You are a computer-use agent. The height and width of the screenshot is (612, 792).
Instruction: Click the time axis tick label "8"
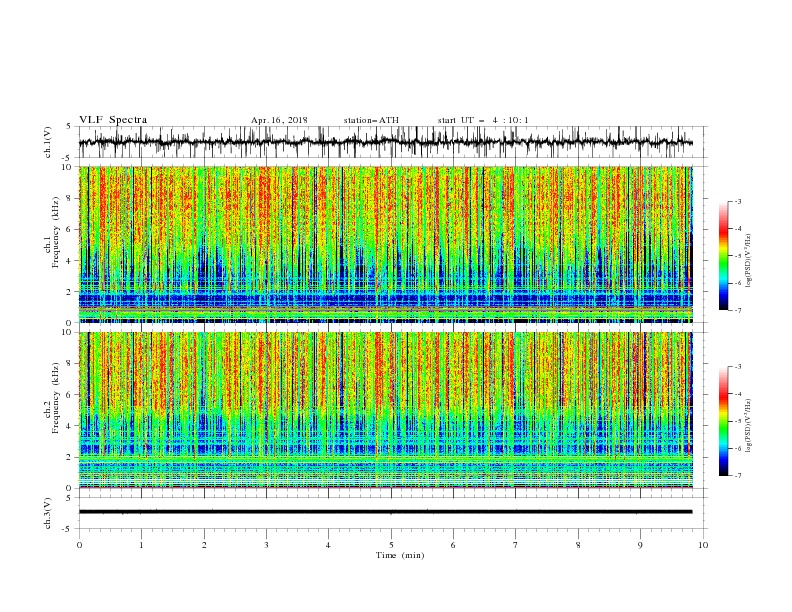tap(578, 545)
